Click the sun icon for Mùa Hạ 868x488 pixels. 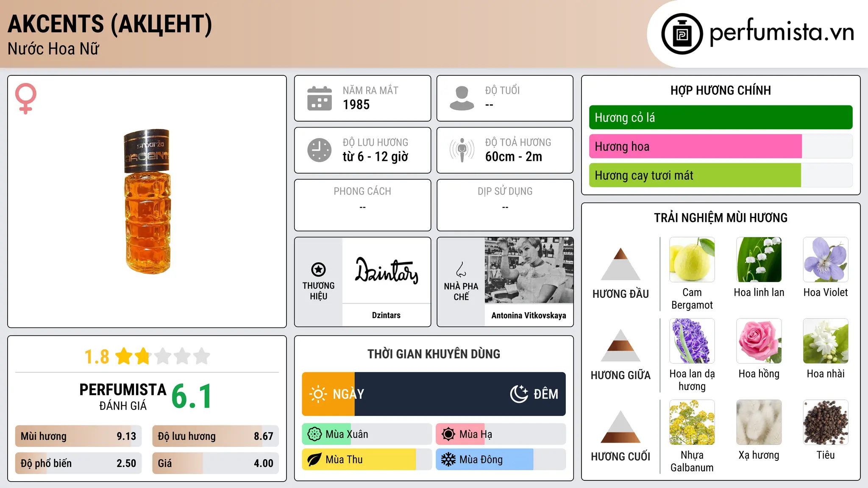point(448,434)
